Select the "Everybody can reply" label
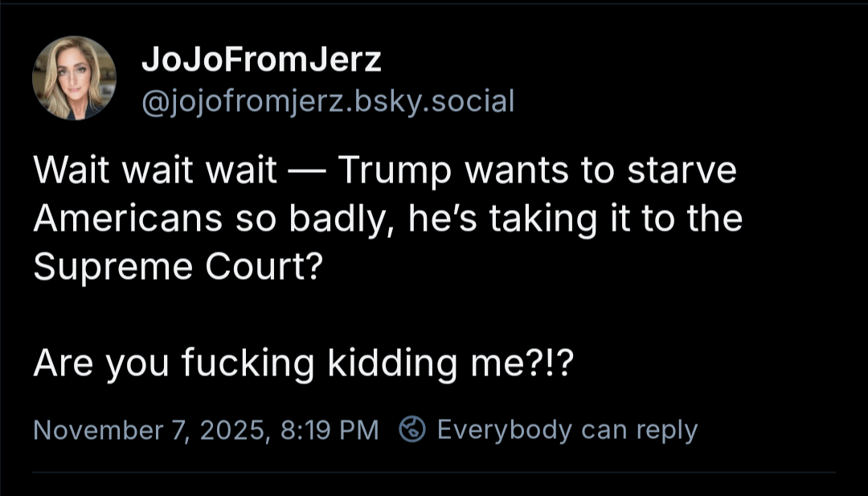Viewport: 868px width, 496px height. (567, 429)
